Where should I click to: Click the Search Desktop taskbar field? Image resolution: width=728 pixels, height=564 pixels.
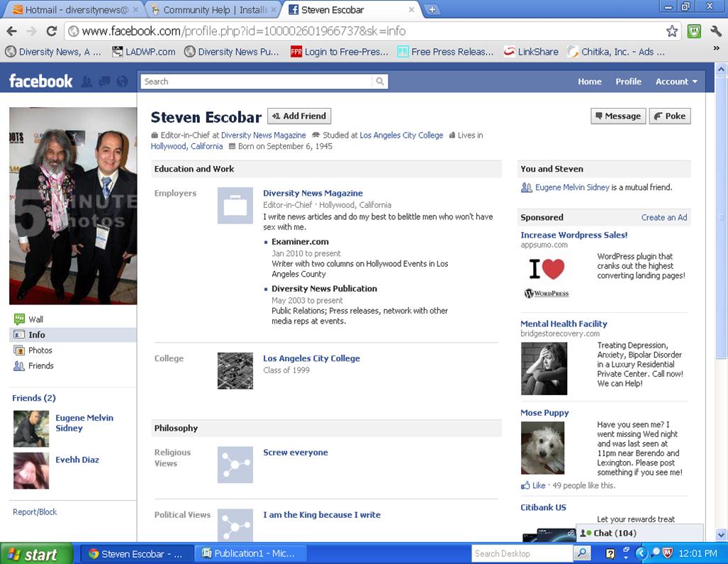[522, 553]
